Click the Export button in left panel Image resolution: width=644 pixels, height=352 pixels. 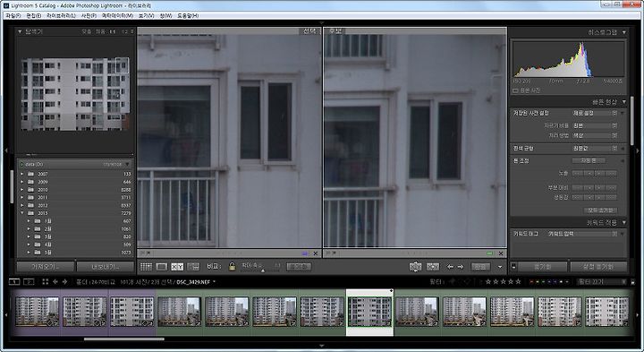[x=106, y=267]
